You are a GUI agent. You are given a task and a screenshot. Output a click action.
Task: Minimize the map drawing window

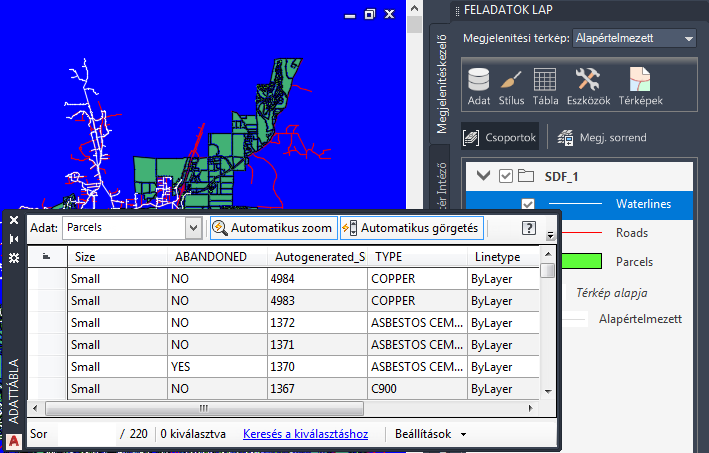coord(350,15)
